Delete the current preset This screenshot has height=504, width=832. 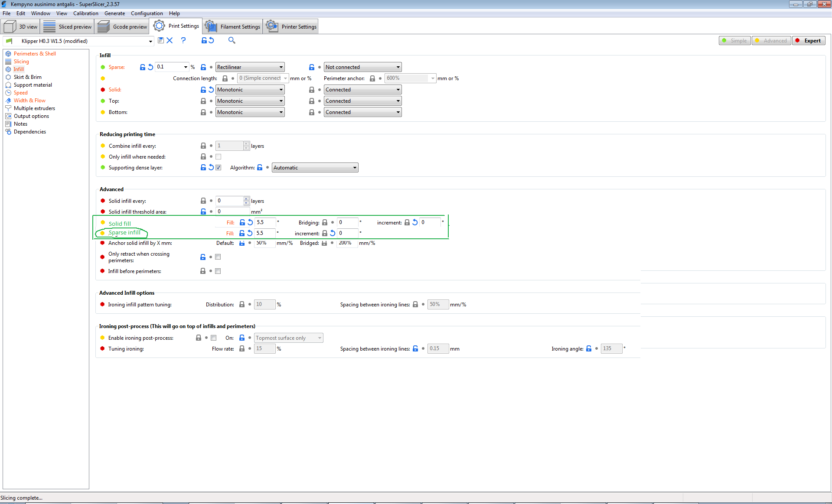pyautogui.click(x=170, y=40)
